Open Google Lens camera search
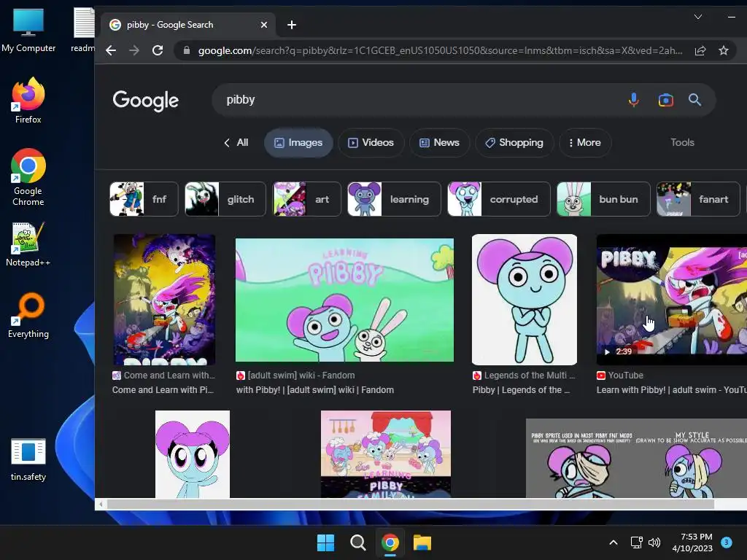Viewport: 747px width, 560px height. tap(665, 100)
